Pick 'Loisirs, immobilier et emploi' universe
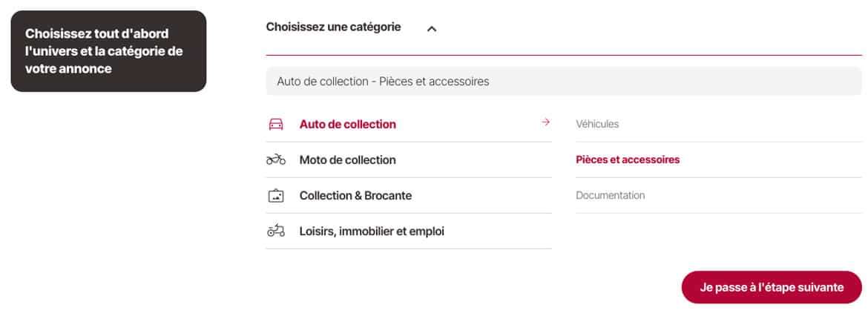868x319 pixels. coord(372,231)
